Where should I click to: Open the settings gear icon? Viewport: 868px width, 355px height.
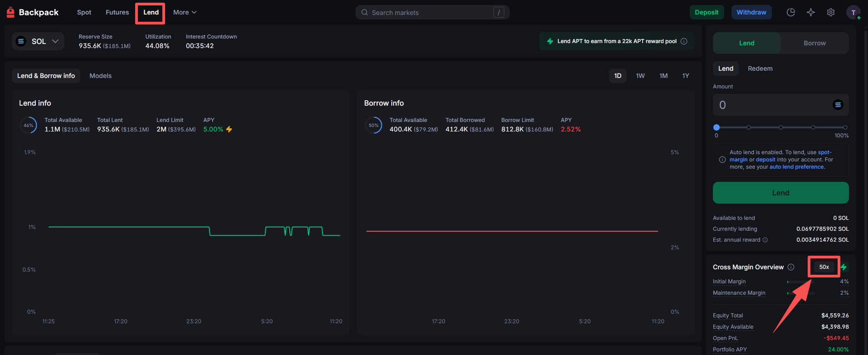click(830, 12)
